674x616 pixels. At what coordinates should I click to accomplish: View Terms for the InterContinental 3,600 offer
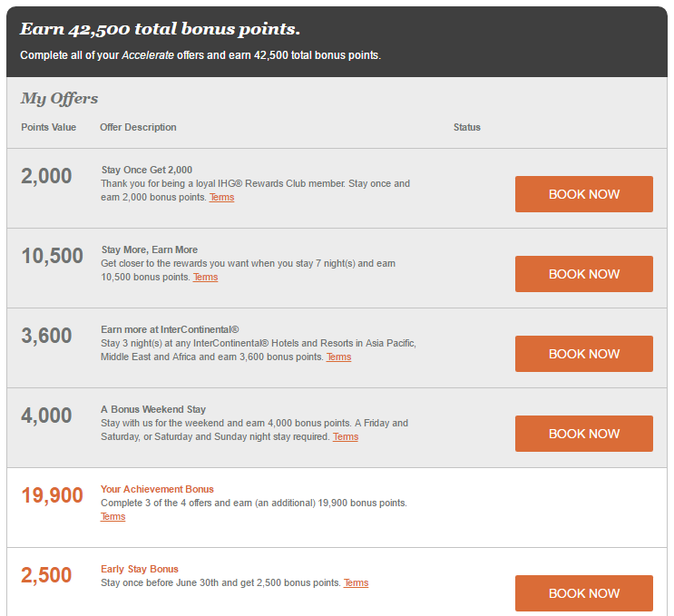coord(338,357)
